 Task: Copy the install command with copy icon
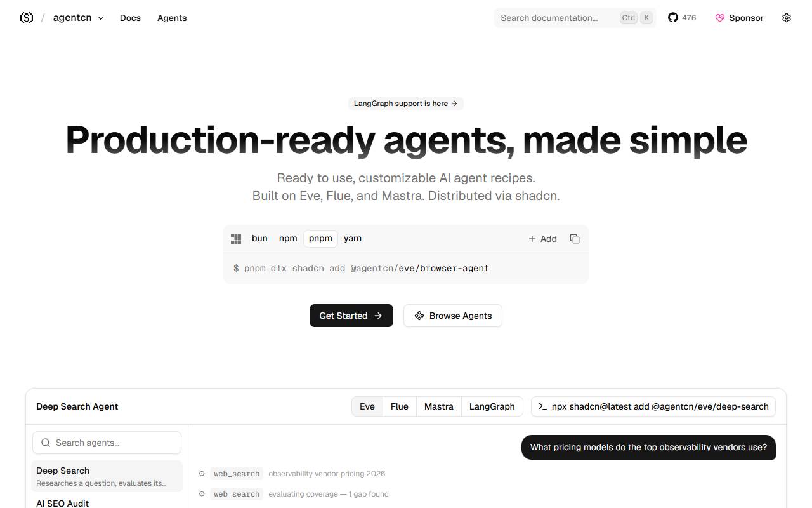coord(575,239)
